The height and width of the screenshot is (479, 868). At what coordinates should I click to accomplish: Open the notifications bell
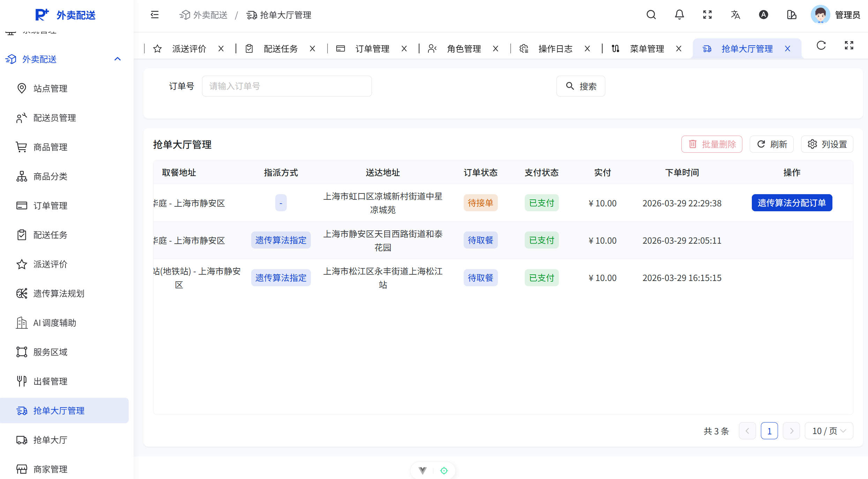[679, 15]
